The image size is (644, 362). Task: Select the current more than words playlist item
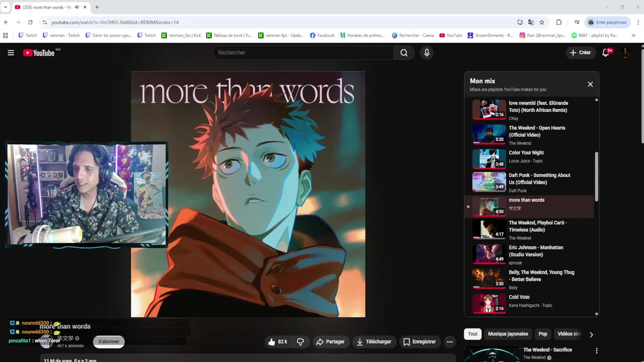pyautogui.click(x=529, y=207)
